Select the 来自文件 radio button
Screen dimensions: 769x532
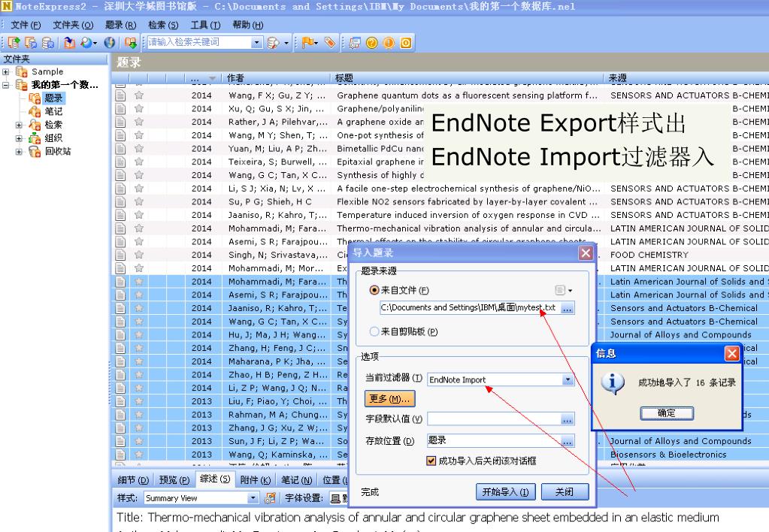[x=374, y=290]
